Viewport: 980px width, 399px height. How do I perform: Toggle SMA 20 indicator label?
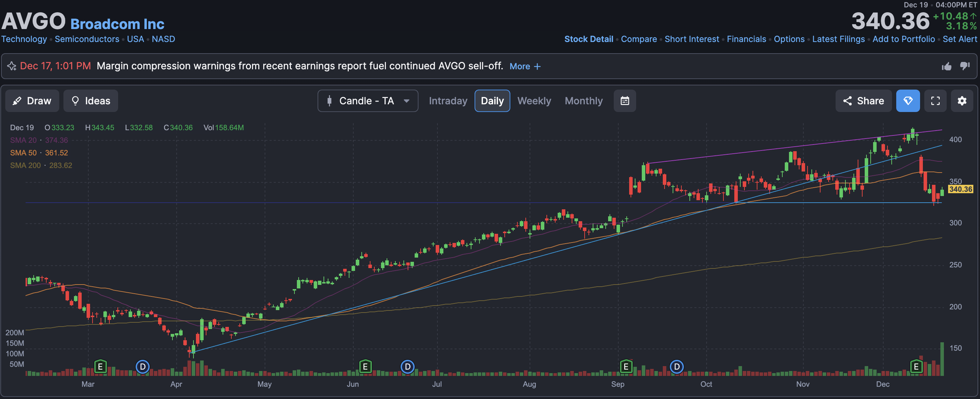click(23, 140)
